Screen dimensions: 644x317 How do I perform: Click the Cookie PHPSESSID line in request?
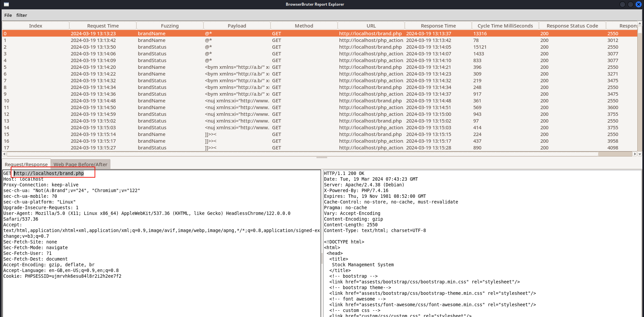pyautogui.click(x=62, y=276)
